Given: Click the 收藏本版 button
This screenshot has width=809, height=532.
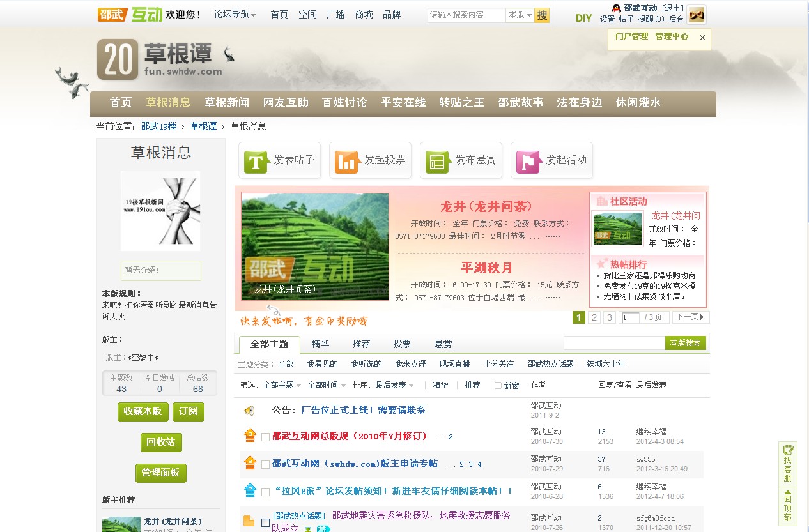Looking at the screenshot, I should coord(143,412).
